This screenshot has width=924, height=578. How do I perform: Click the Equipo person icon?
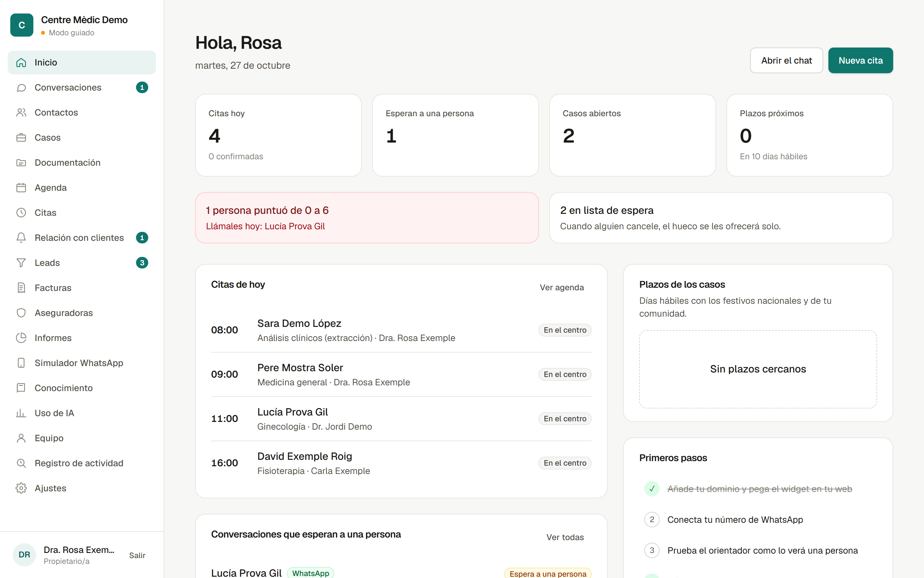(x=21, y=438)
